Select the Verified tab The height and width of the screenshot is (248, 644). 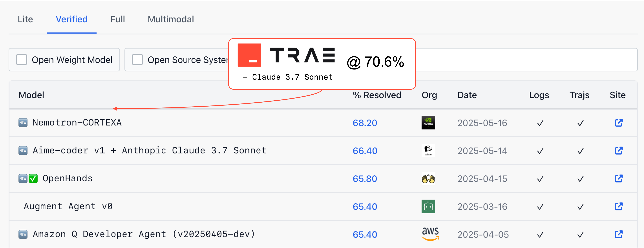(71, 19)
